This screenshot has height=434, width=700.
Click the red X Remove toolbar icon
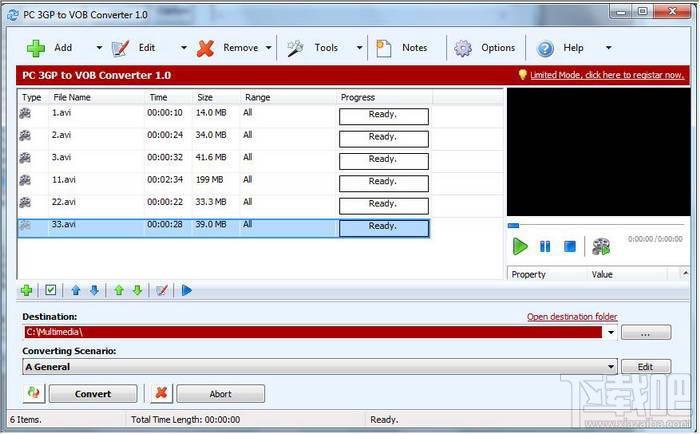(205, 48)
